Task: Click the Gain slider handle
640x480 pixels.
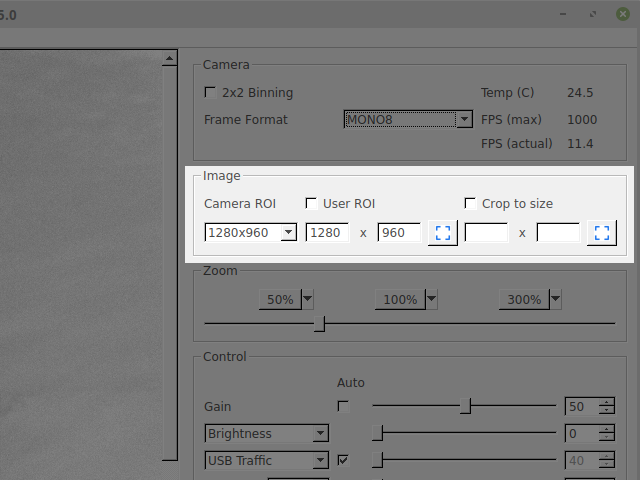Action: (x=465, y=406)
